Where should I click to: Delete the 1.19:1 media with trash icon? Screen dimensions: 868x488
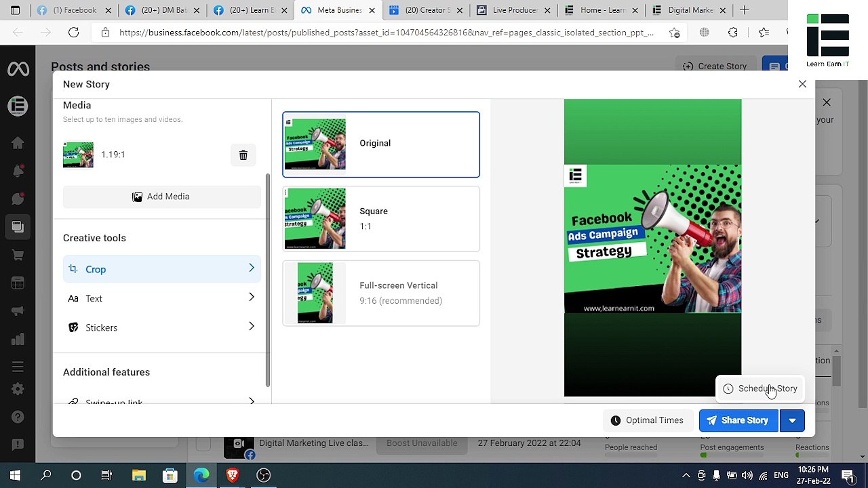pos(243,155)
